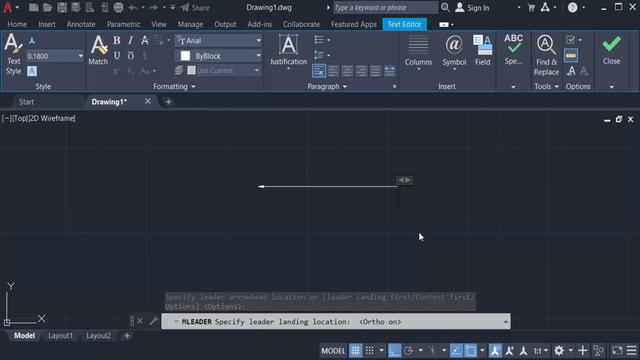Click the MLEADER command line input
640x360 pixels.
pyautogui.click(x=336, y=322)
